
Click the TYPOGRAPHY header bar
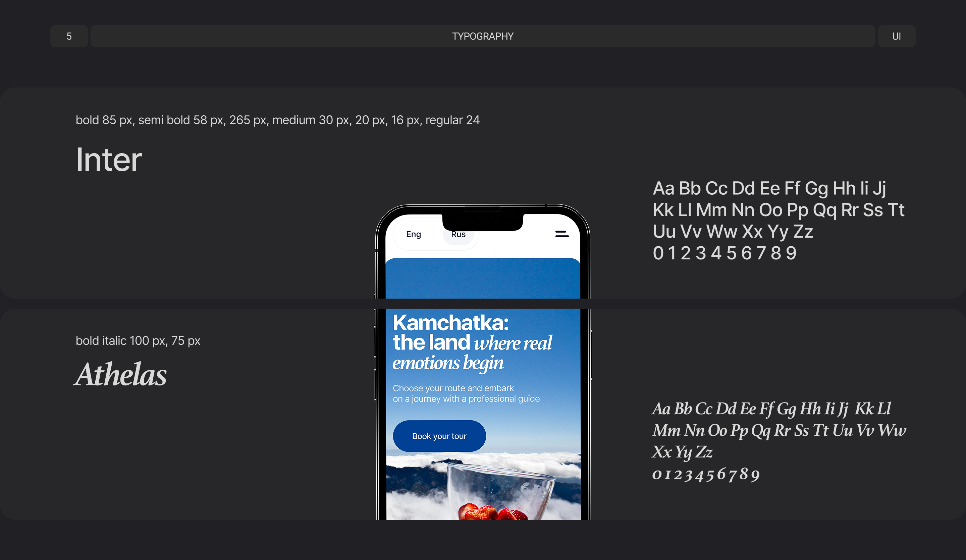(x=483, y=37)
